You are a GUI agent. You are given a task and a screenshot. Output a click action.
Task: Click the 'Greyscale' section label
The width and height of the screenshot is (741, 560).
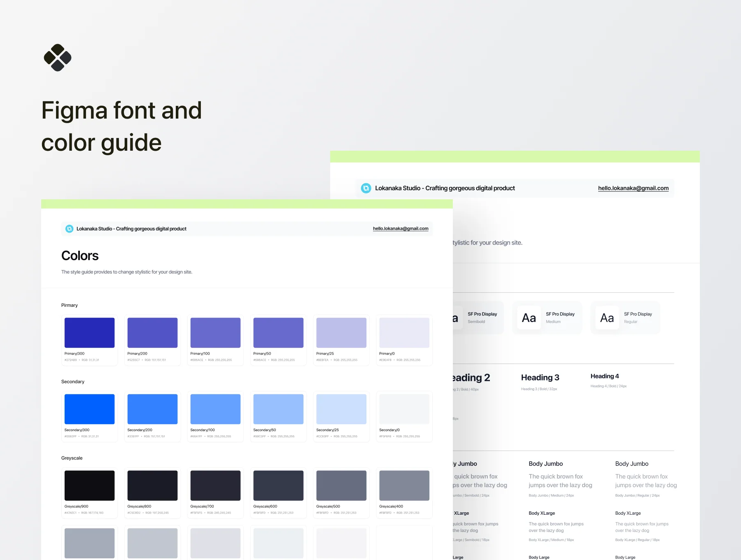coord(72,458)
